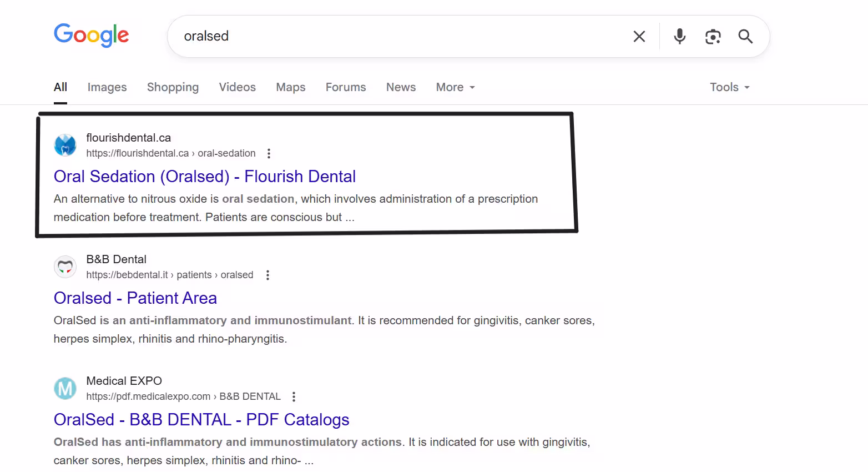Switch to the Forums tab
The width and height of the screenshot is (868, 472).
click(x=346, y=87)
